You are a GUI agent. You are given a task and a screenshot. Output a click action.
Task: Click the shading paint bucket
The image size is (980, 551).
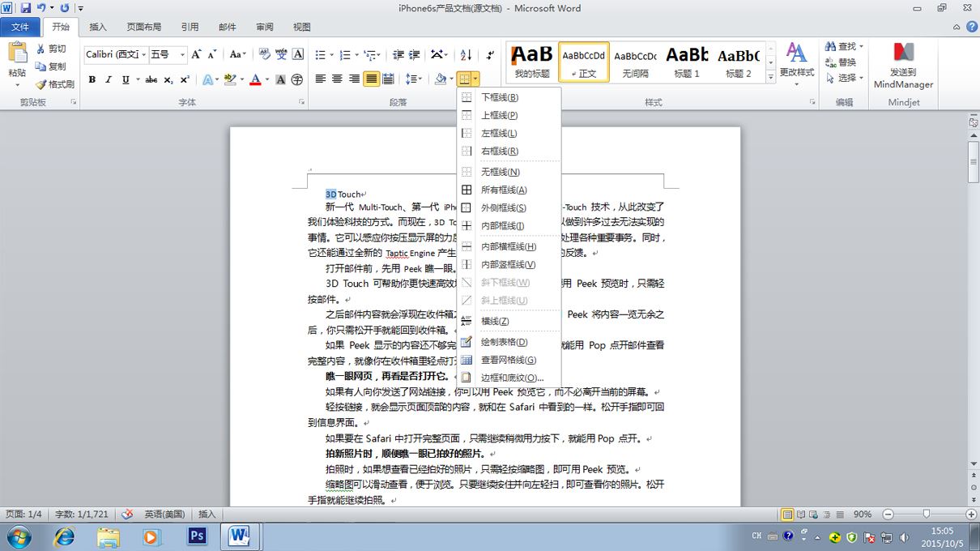(440, 79)
